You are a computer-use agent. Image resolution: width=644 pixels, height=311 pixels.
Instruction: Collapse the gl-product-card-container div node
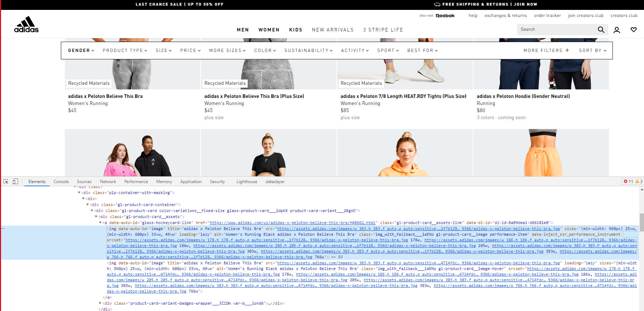[x=87, y=205]
